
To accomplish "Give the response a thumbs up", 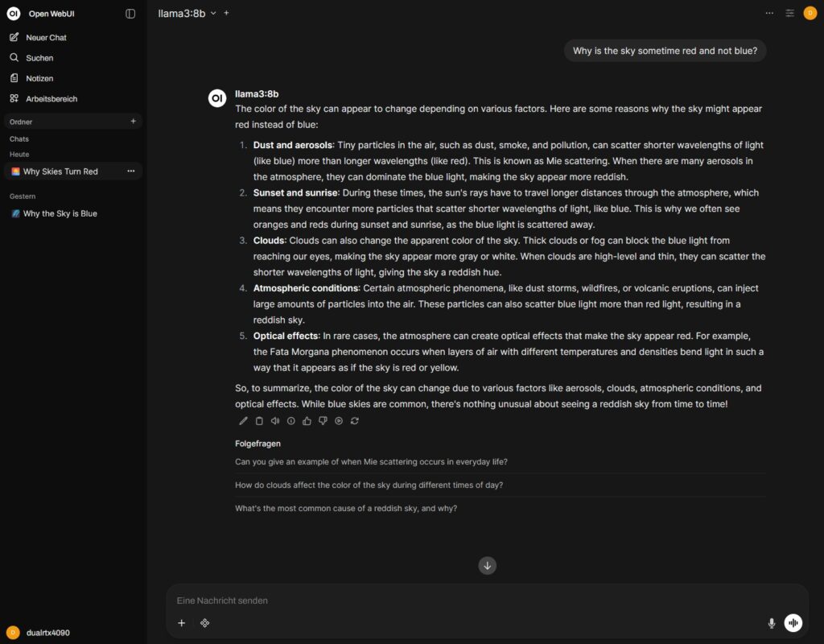I will click(307, 420).
